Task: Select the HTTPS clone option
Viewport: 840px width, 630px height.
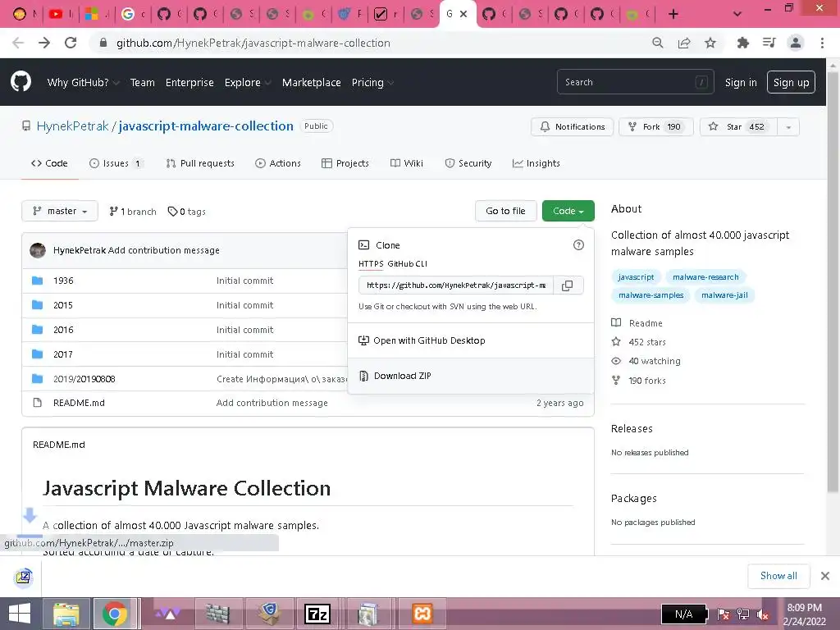Action: (371, 263)
